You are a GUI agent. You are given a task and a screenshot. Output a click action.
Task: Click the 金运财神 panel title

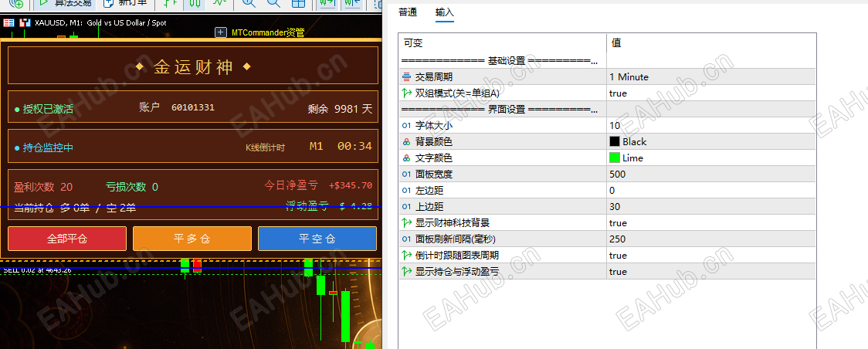point(193,67)
